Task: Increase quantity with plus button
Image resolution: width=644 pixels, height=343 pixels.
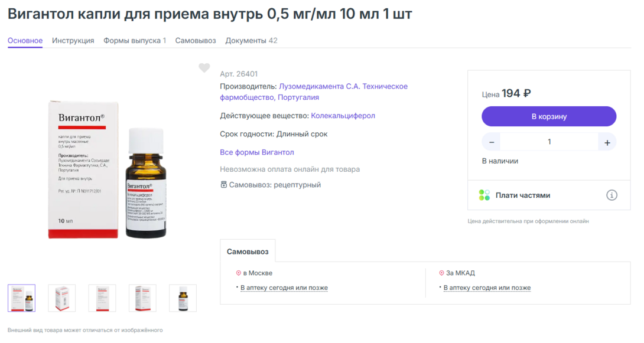Action: (x=607, y=142)
